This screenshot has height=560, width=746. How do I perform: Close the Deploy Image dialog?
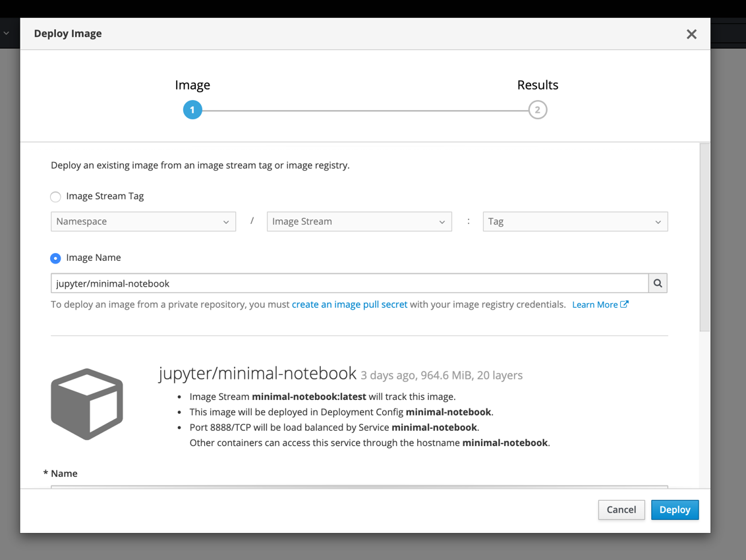click(x=691, y=34)
